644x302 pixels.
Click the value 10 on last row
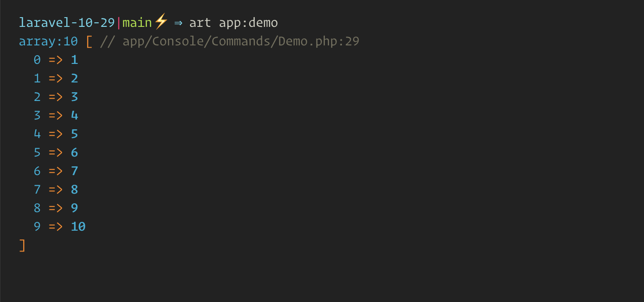pos(78,226)
